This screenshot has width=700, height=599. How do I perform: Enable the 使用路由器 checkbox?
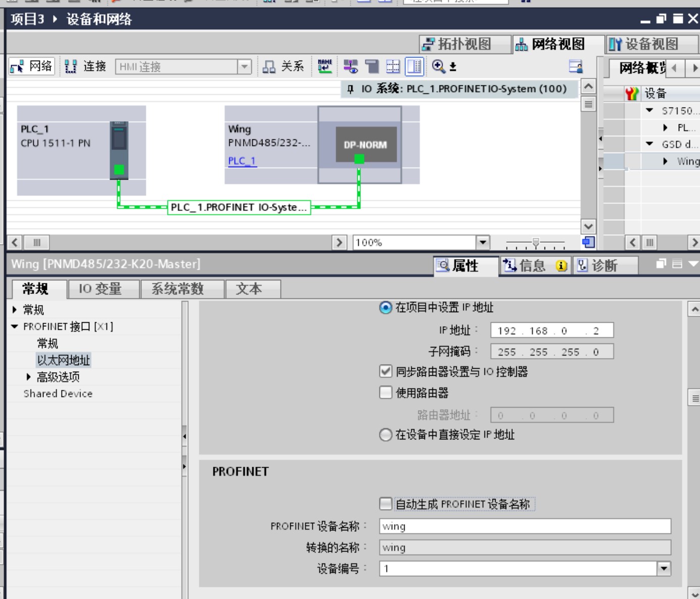pos(386,392)
